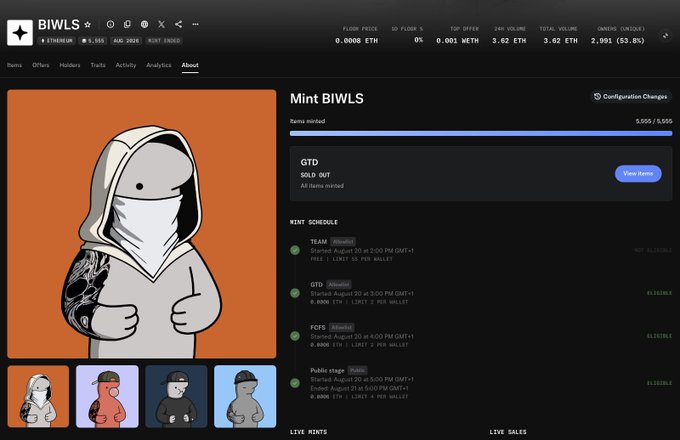Viewport: 680px width, 440px height.
Task: Select the light blue grey character thumbnail
Action: coord(245,396)
